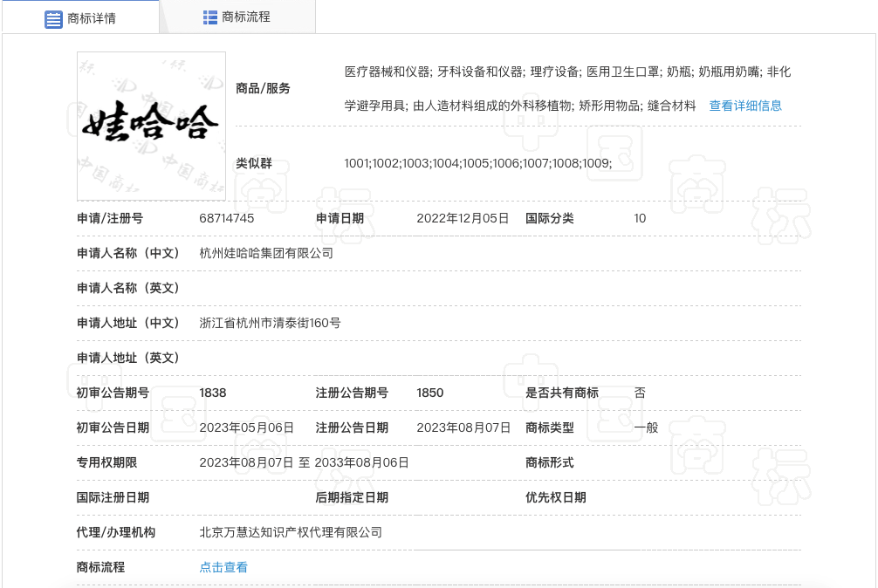Click the trademark type value 一般
Image resolution: width=878 pixels, height=588 pixels.
coord(646,427)
